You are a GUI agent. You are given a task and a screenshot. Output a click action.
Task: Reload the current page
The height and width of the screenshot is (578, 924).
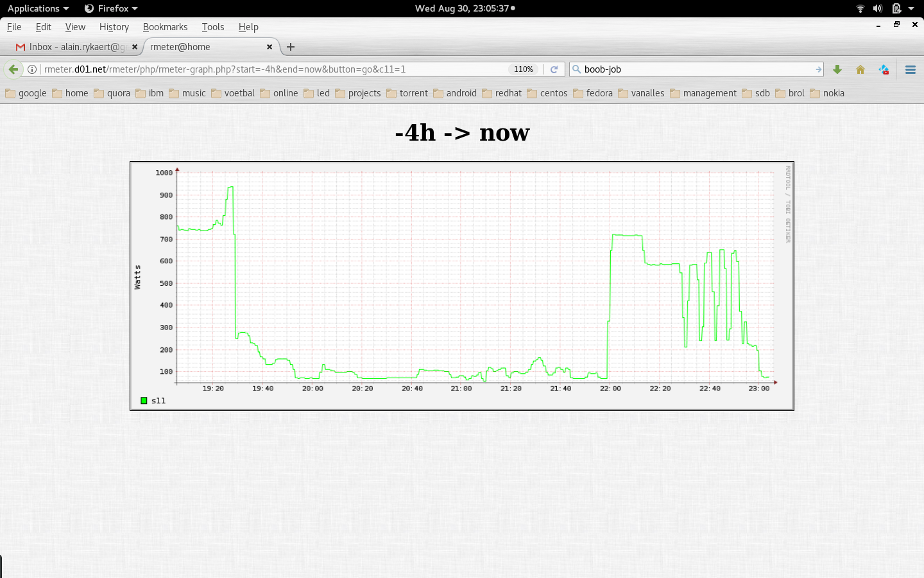[x=554, y=69]
